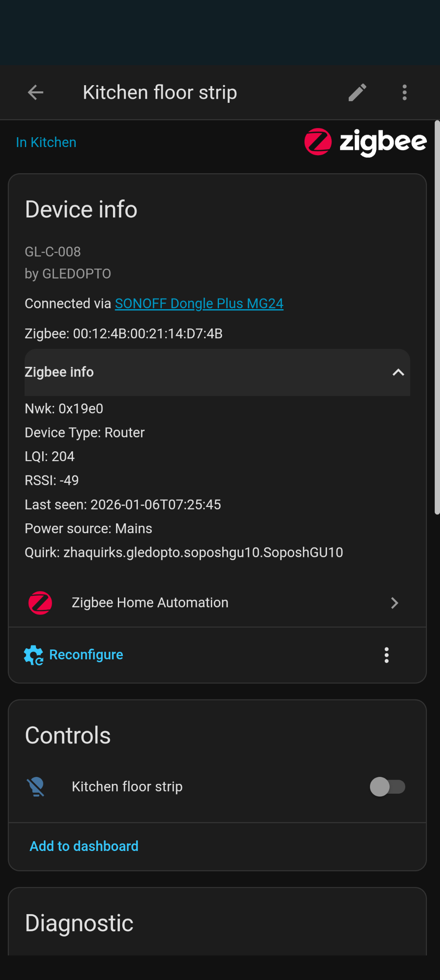Click Add to dashboard
This screenshot has height=980, width=440.
pyautogui.click(x=84, y=846)
